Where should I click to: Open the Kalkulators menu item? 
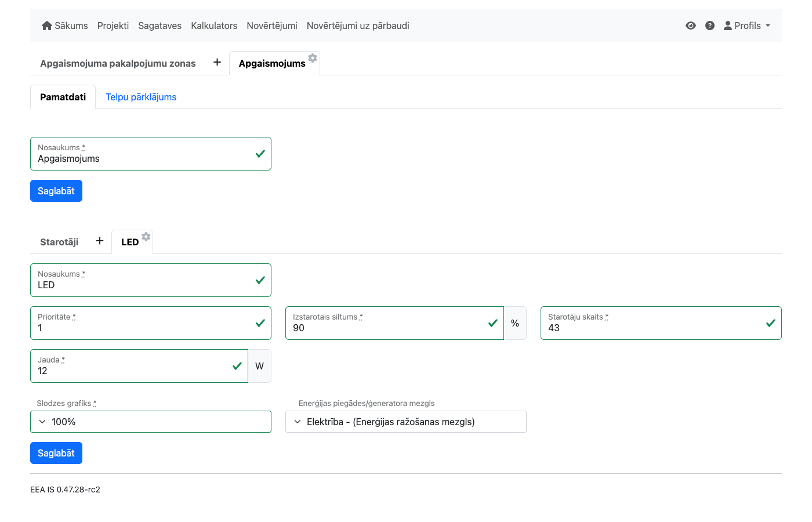tap(214, 26)
